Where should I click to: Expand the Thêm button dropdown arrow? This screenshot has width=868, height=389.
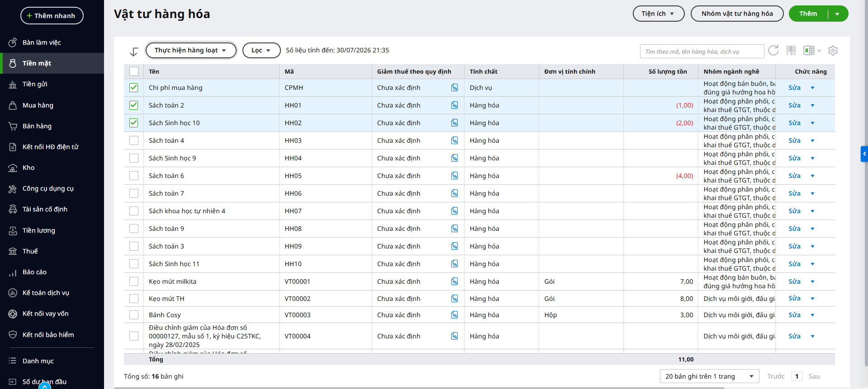pyautogui.click(x=838, y=14)
